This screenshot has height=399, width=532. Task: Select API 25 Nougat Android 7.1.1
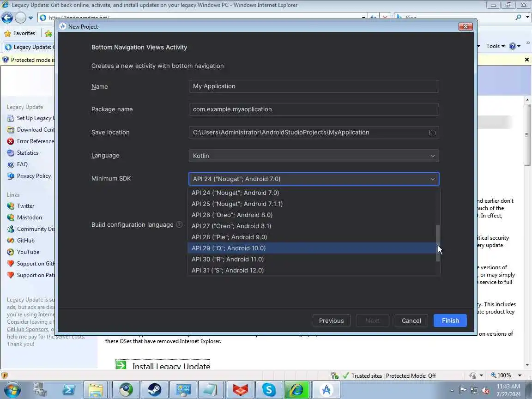click(x=312, y=204)
